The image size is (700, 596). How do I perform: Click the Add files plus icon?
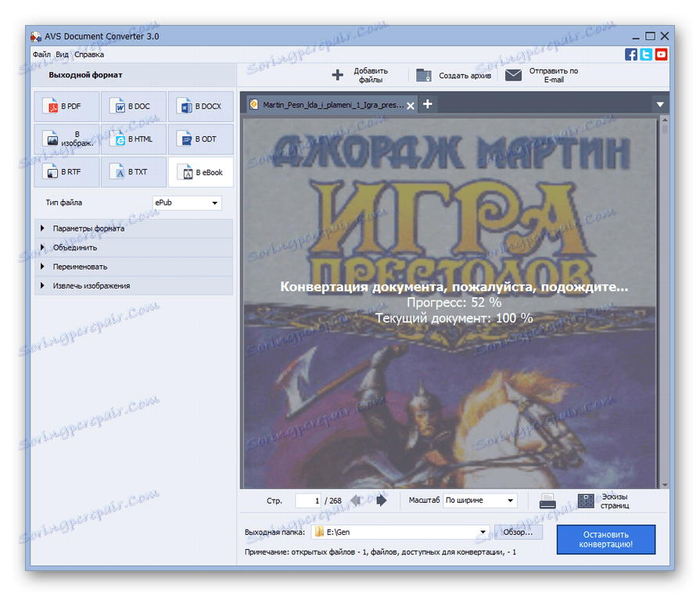338,75
